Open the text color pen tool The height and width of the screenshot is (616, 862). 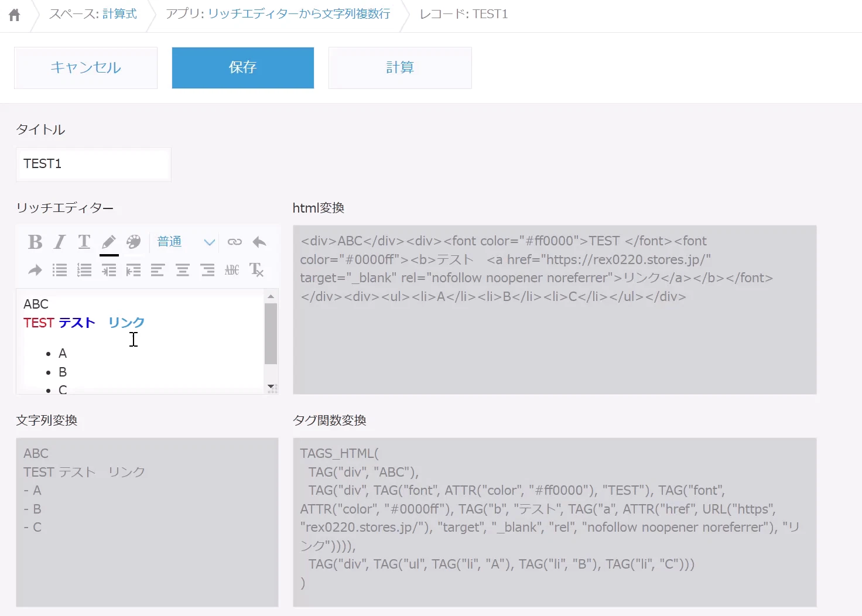point(109,242)
